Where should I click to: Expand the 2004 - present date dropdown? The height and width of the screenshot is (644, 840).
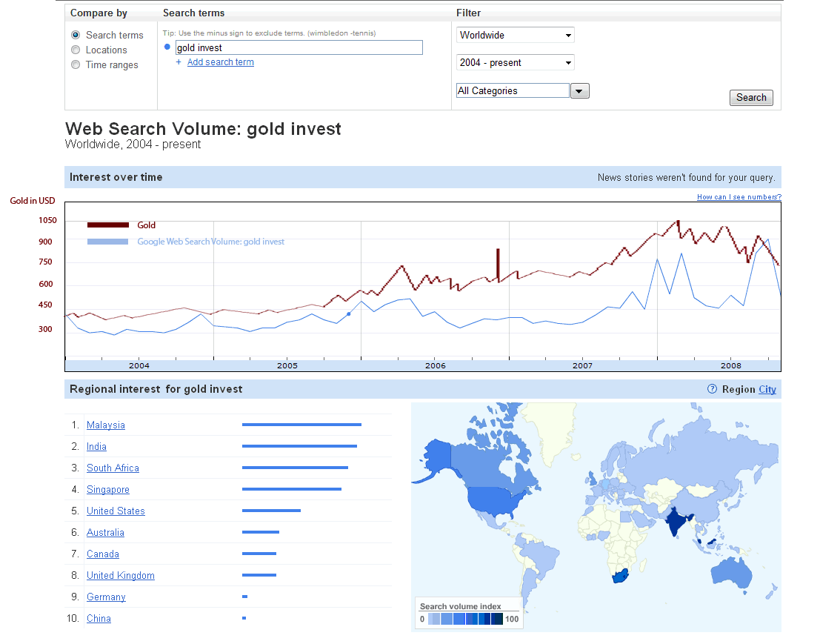pyautogui.click(x=515, y=63)
